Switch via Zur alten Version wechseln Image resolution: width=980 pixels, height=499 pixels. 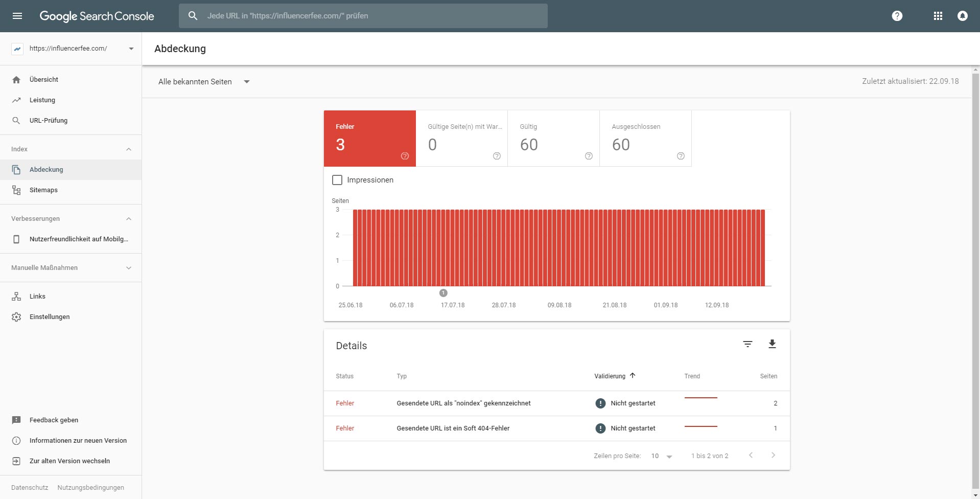point(71,461)
